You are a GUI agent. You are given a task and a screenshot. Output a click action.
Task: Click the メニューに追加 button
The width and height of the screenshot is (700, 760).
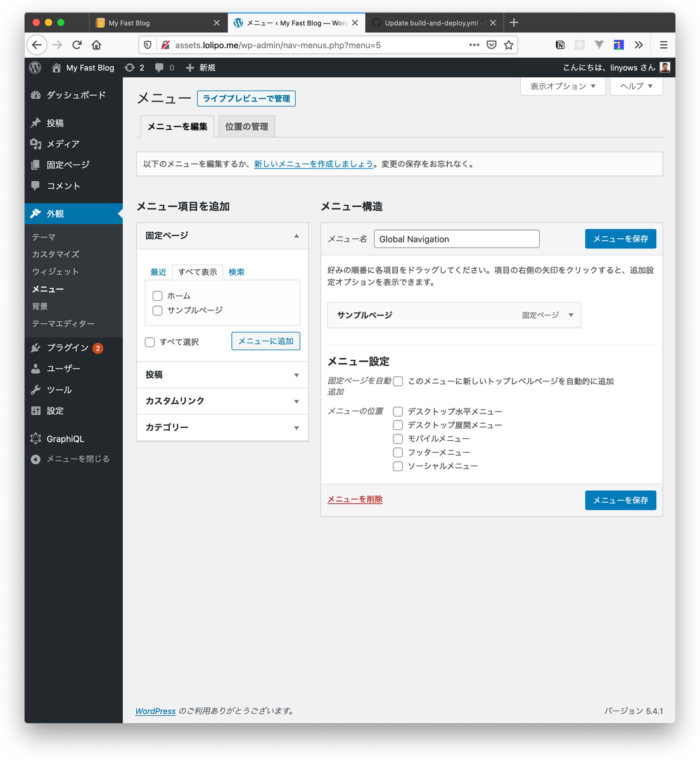coord(265,341)
